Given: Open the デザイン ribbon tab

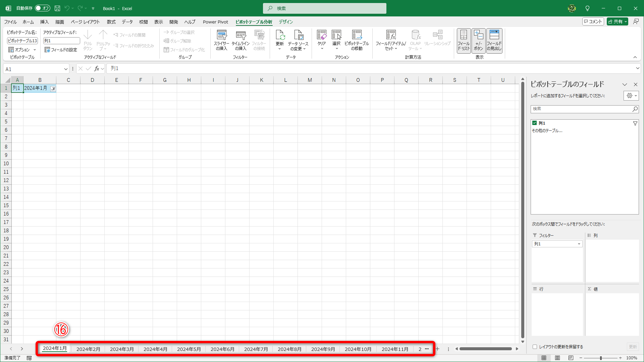Looking at the screenshot, I should pyautogui.click(x=286, y=22).
